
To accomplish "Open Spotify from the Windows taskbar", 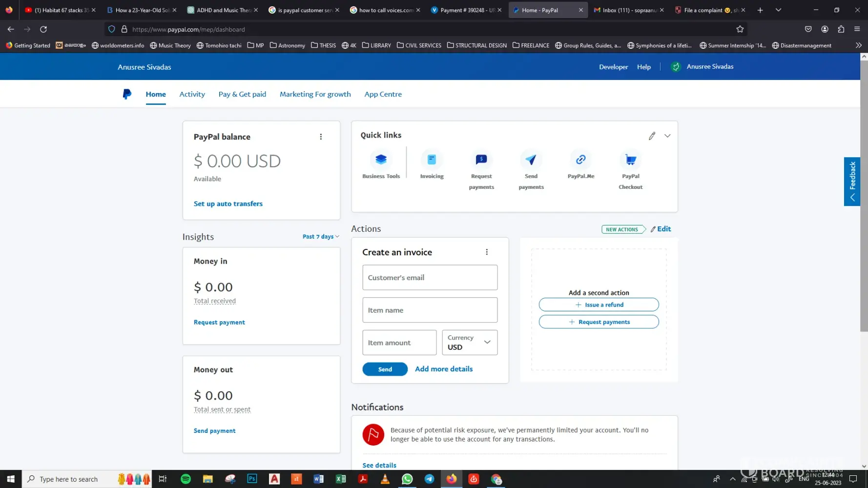I will (x=186, y=479).
